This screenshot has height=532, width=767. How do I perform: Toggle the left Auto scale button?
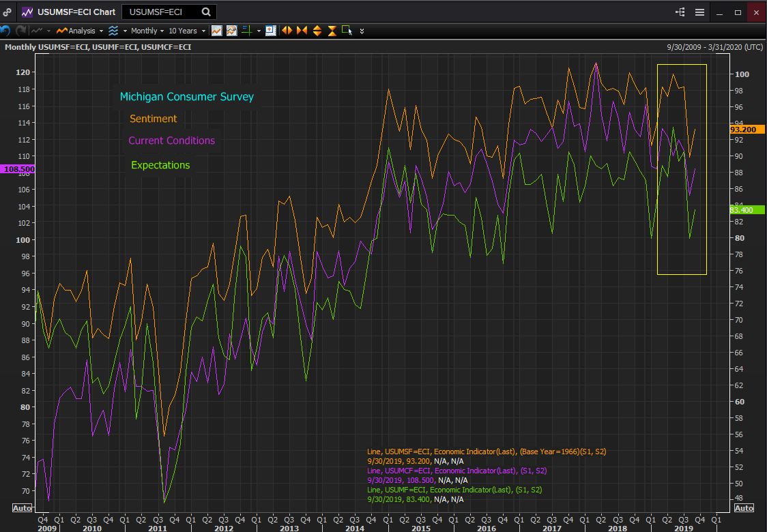pos(22,508)
